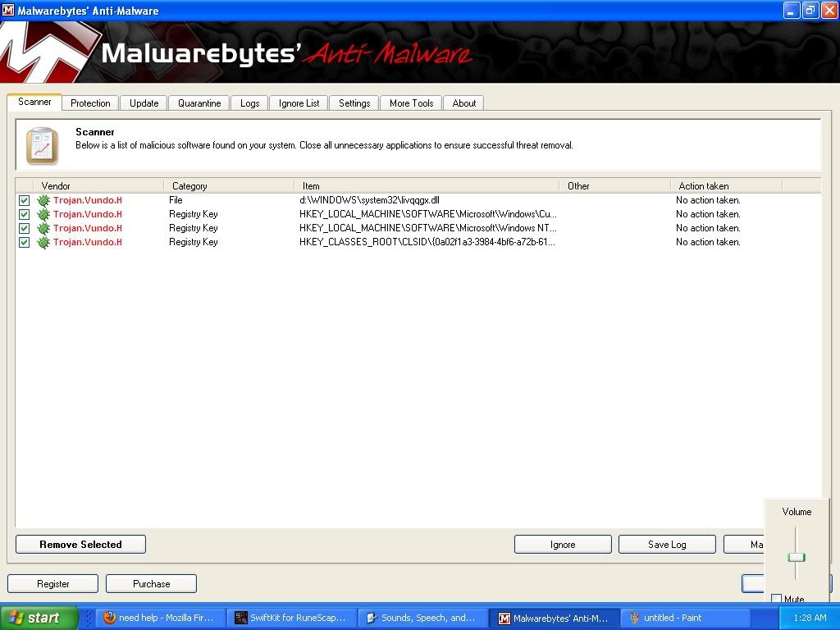The height and width of the screenshot is (630, 840).
Task: Click the Malwarebytes icon in the taskbar
Action: (x=504, y=619)
